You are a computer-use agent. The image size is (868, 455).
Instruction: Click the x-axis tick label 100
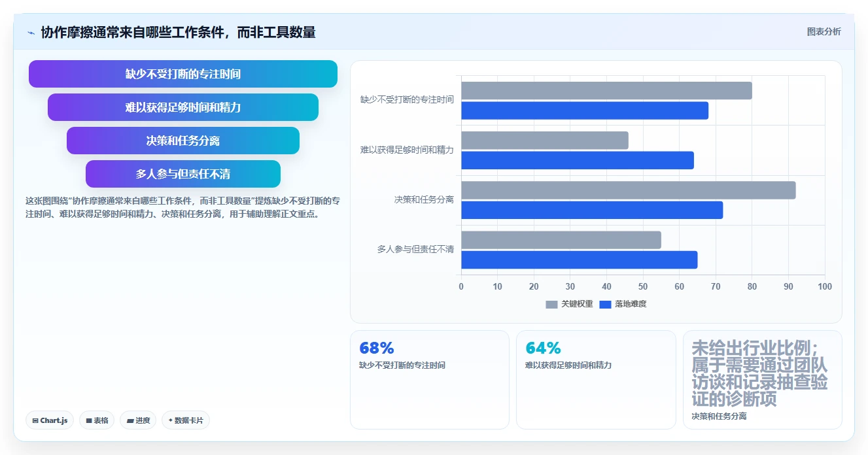click(x=825, y=286)
